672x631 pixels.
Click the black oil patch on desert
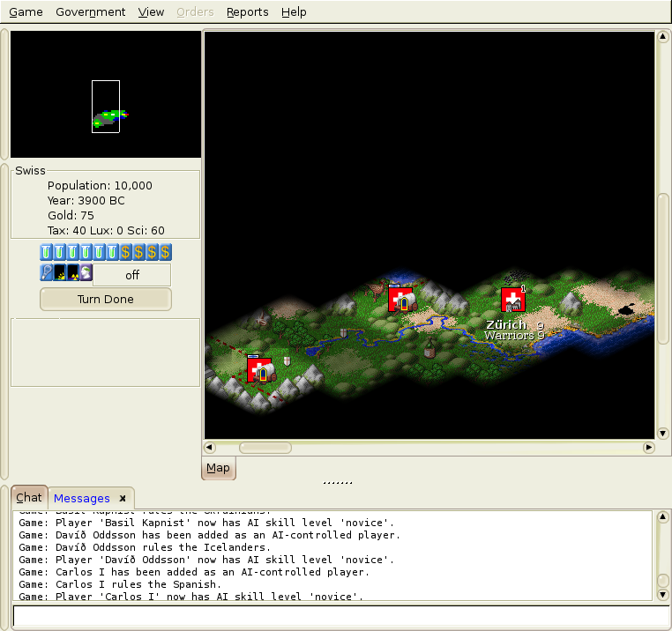pyautogui.click(x=627, y=308)
